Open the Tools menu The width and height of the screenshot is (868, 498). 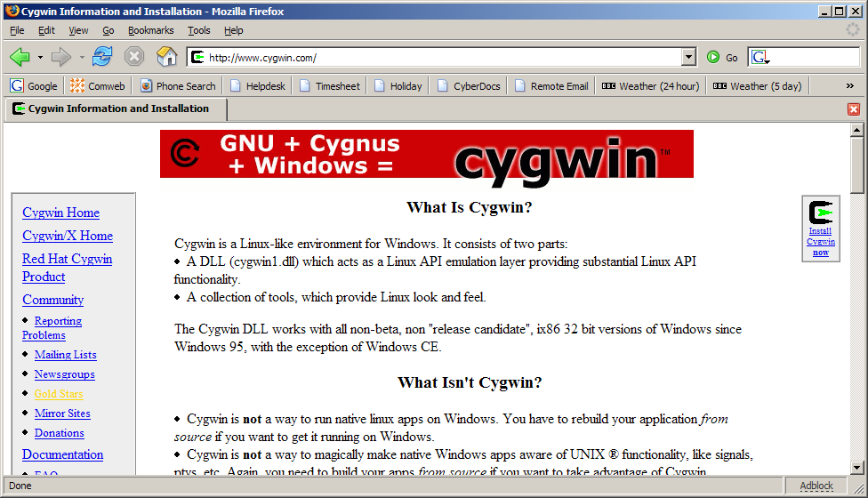point(198,30)
